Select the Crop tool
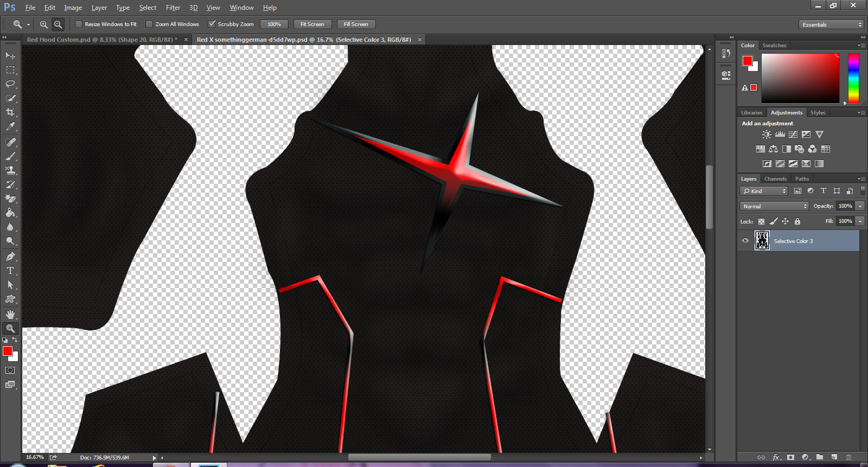The image size is (868, 467). coord(10,112)
